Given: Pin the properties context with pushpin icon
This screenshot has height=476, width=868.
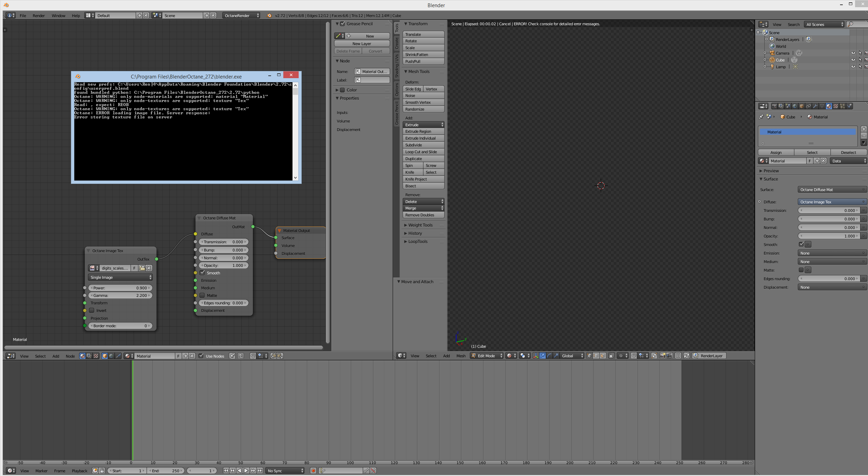Looking at the screenshot, I should [761, 117].
